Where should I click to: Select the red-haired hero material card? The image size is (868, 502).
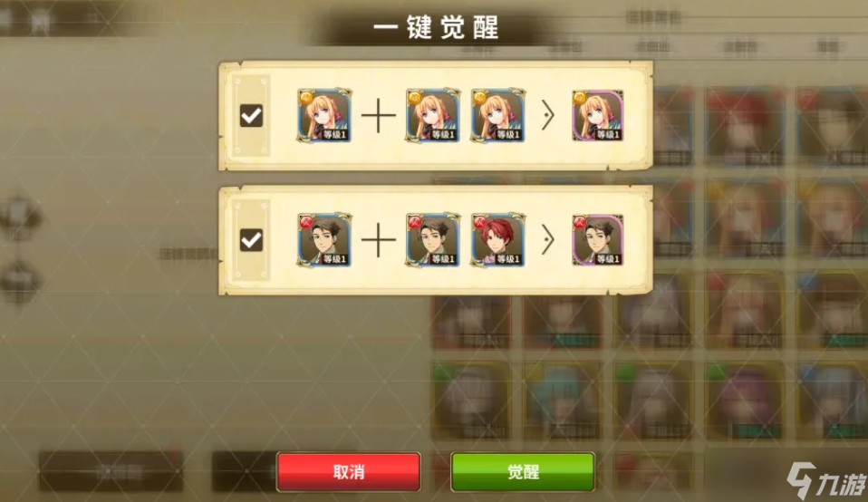[497, 239]
